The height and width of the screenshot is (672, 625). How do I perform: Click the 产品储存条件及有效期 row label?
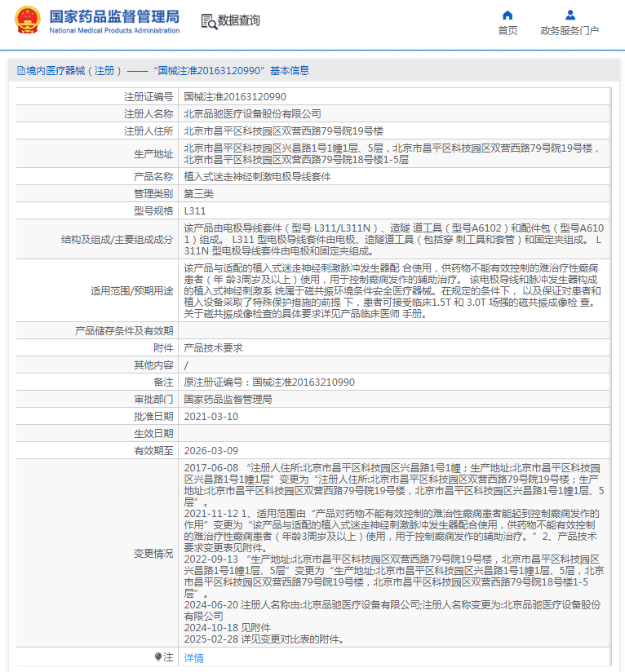pyautogui.click(x=124, y=331)
